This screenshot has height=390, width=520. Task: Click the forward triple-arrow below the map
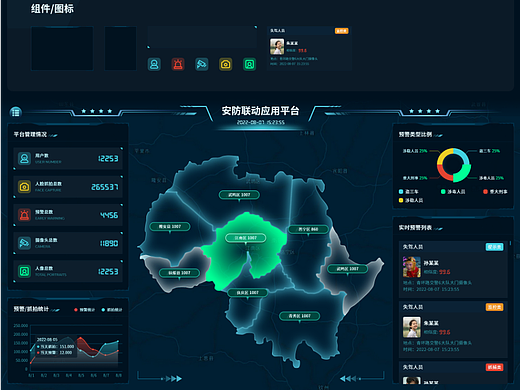[173, 379]
